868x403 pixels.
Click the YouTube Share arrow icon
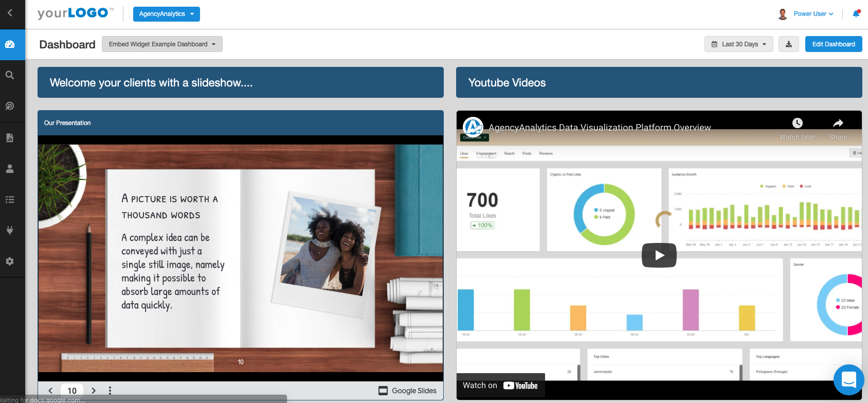point(838,122)
